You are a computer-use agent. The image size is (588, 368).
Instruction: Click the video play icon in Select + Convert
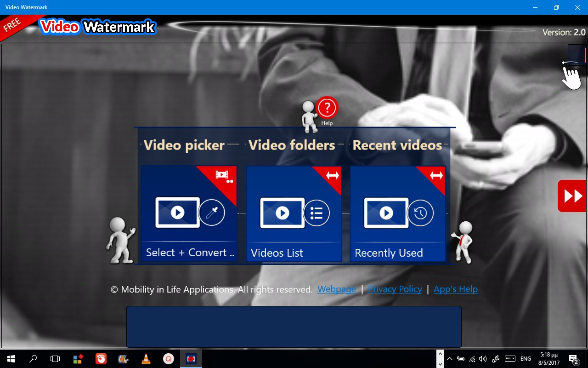click(x=177, y=213)
